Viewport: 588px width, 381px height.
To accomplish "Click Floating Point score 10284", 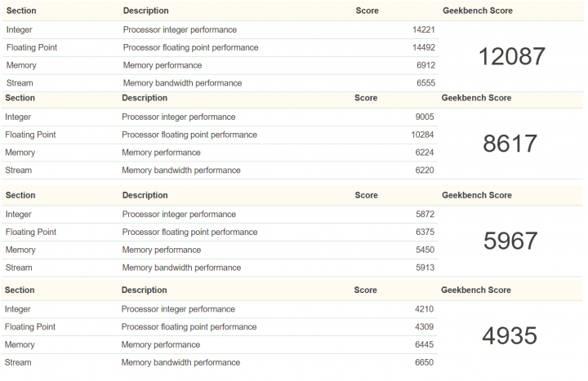I will click(x=422, y=135).
